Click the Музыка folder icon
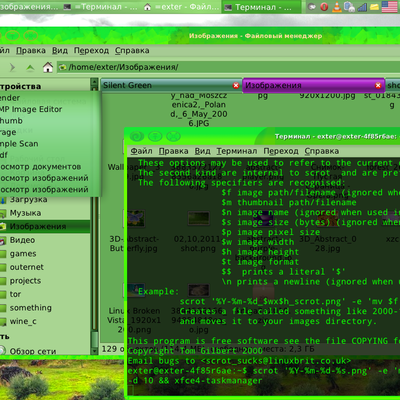The image size is (400, 400). point(3,213)
